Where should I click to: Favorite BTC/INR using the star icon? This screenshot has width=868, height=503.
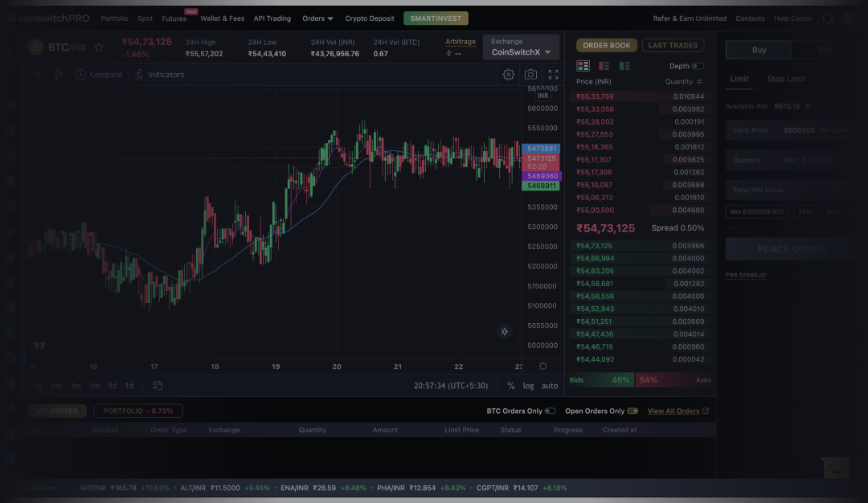(x=99, y=47)
